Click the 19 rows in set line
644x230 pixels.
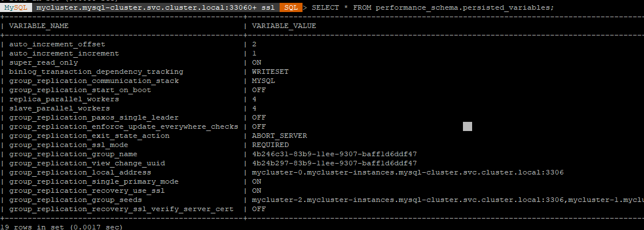[x=61, y=227]
